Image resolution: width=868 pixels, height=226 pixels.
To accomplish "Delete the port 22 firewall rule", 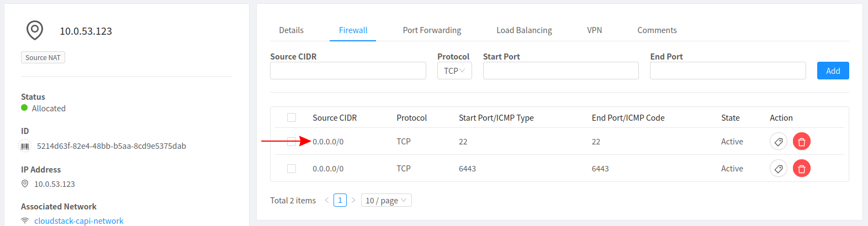I will pyautogui.click(x=801, y=142).
